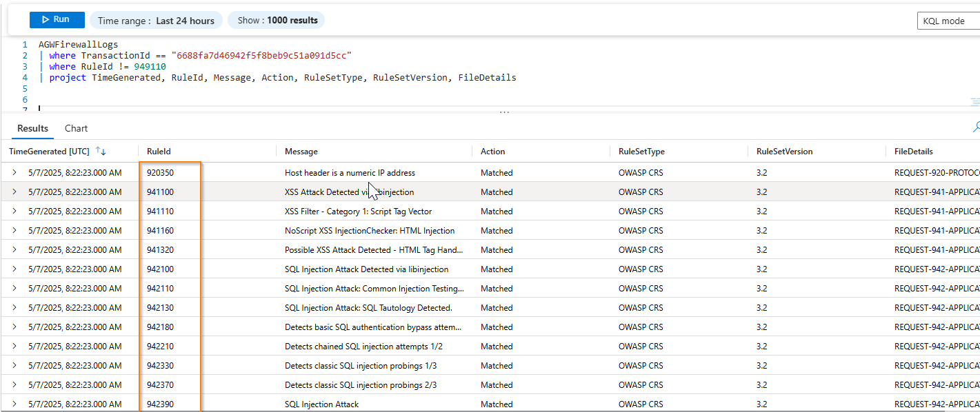
Task: Click the RuleSetType column header
Action: pos(641,152)
